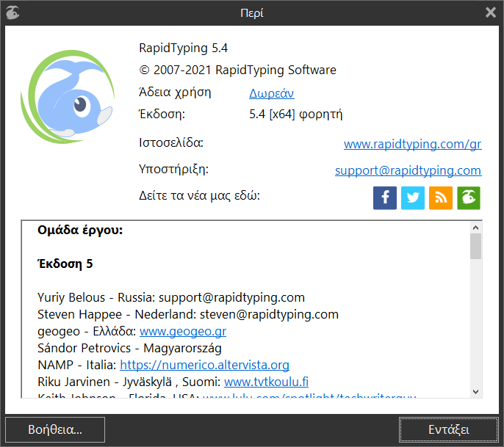This screenshot has height=447, width=504.
Task: Visit www.rapidtyping.com/gr website link
Action: (413, 144)
